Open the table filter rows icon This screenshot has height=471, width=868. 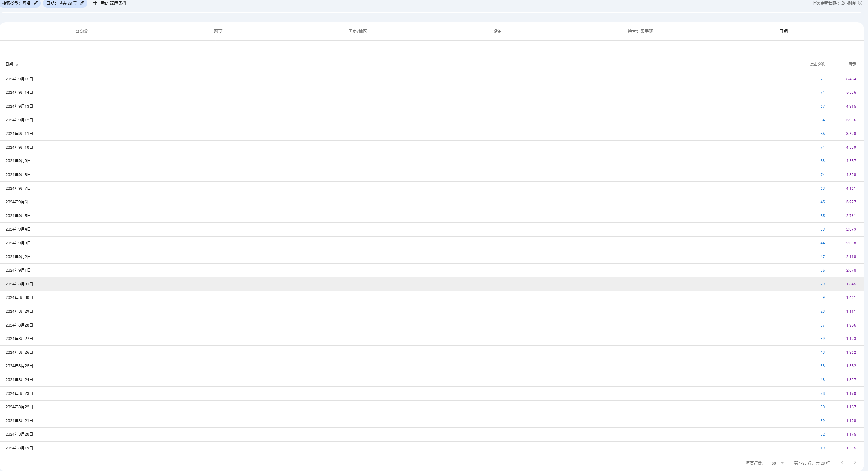(854, 47)
